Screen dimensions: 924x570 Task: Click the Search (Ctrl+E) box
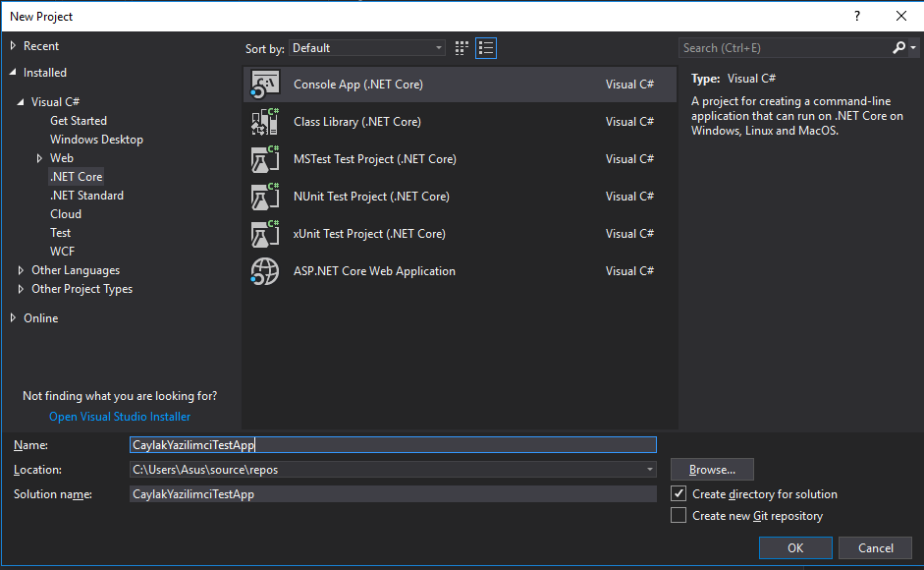(x=787, y=48)
